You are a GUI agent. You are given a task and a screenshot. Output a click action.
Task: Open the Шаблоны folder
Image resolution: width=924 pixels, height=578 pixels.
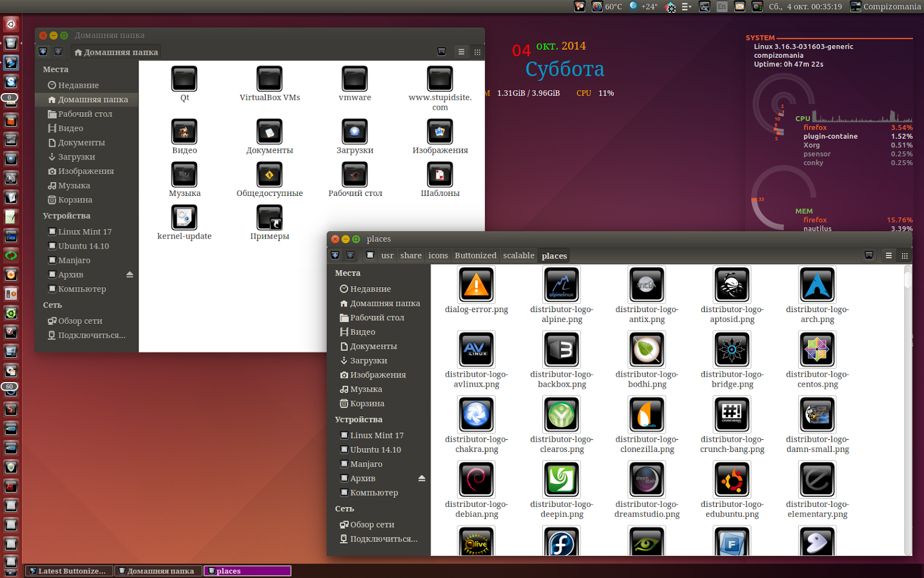point(440,175)
